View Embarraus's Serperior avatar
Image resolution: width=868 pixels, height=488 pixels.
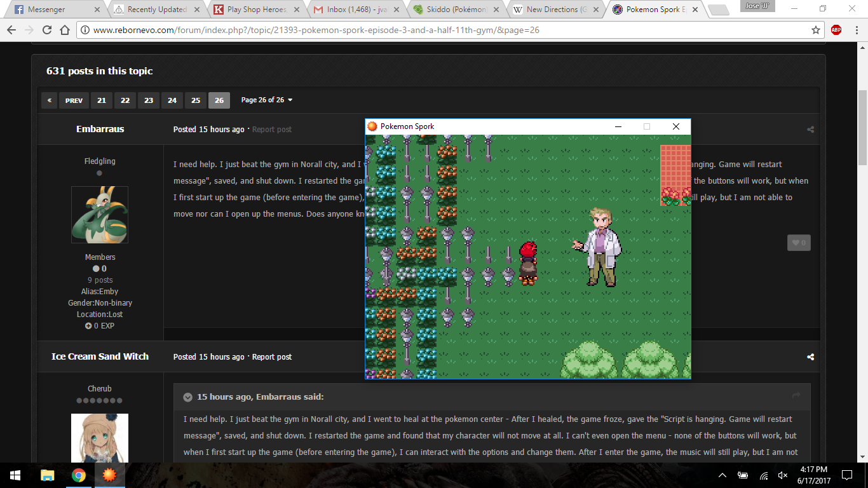tap(100, 215)
